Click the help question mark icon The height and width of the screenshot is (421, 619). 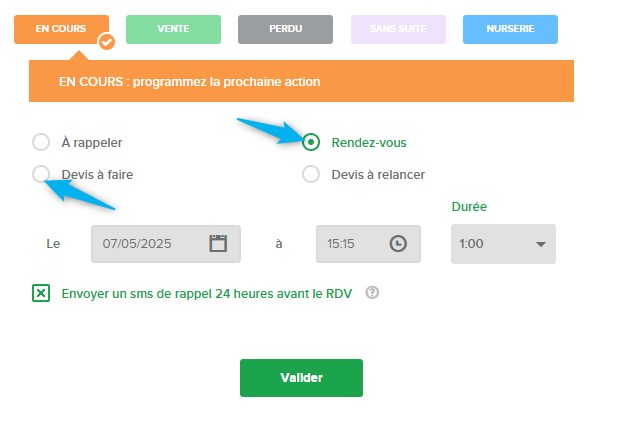(x=372, y=293)
